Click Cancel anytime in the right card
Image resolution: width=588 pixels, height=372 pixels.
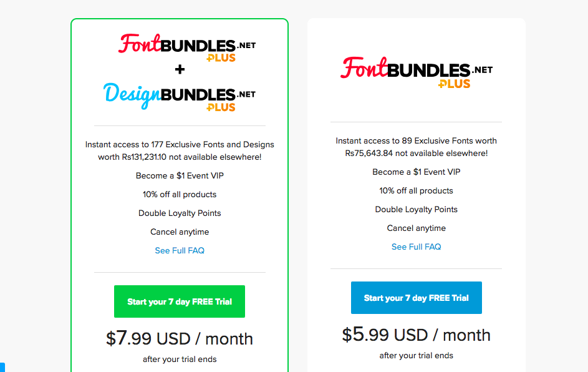pos(417,228)
